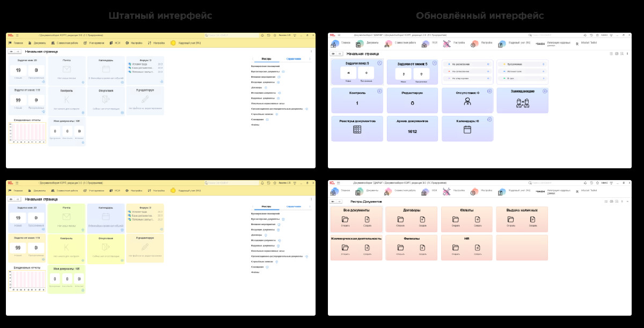644x328 pixels.
Task: Create-document icon in the Филиалы card
Action: coord(422,248)
